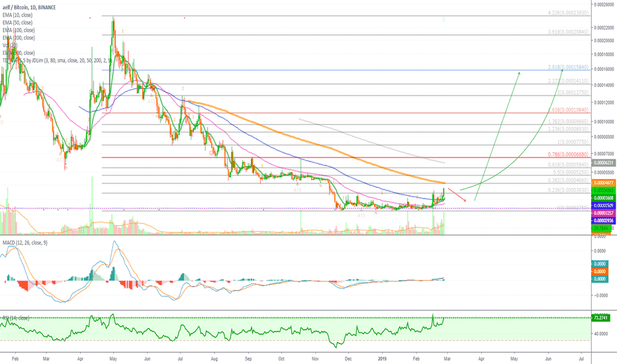Image resolution: width=617 pixels, height=364 pixels.
Task: Click the 0.5(0.00005250) Fibonacci level label
Action: (571, 172)
